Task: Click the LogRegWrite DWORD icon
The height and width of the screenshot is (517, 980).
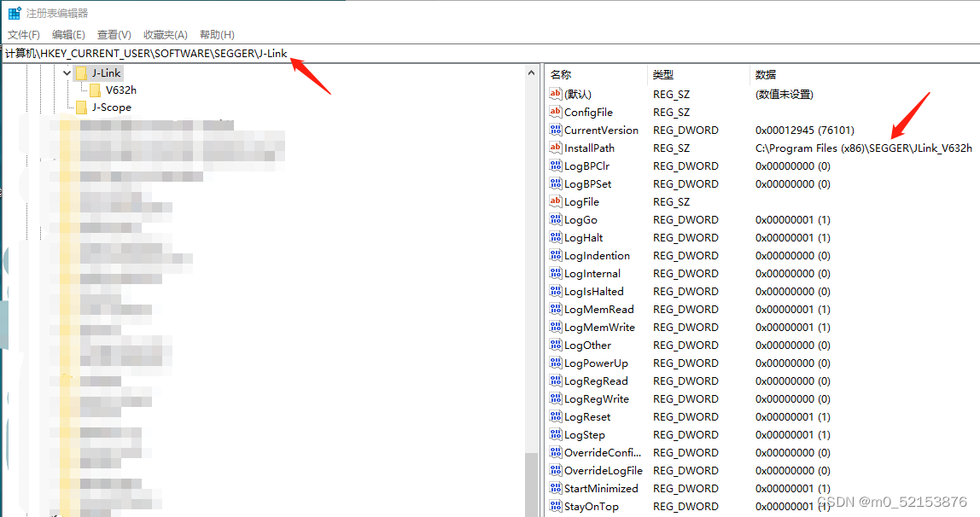Action: pyautogui.click(x=556, y=398)
